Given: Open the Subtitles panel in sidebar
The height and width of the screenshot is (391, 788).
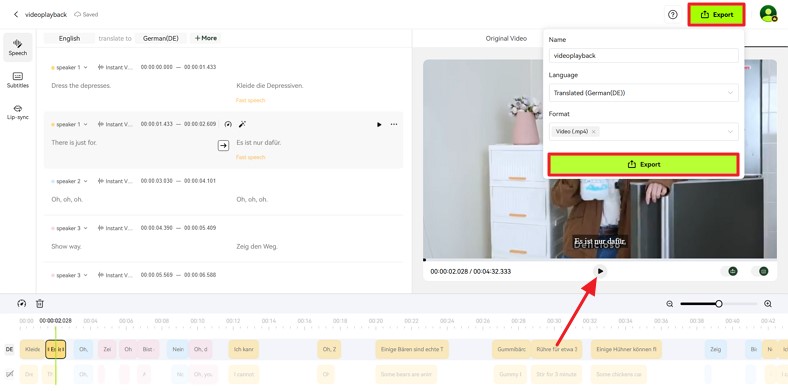Looking at the screenshot, I should 18,80.
